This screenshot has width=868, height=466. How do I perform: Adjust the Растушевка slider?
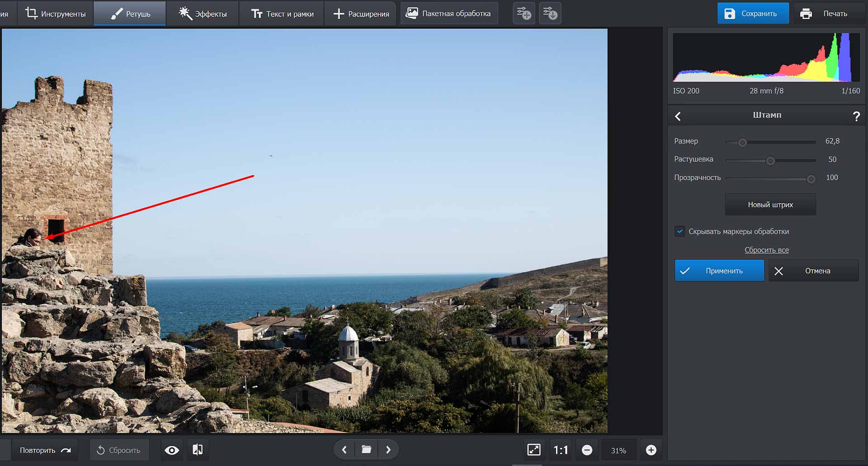click(x=770, y=161)
